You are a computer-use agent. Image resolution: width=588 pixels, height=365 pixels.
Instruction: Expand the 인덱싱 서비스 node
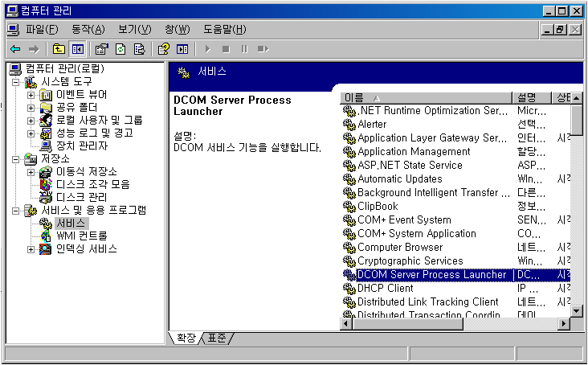pos(31,249)
